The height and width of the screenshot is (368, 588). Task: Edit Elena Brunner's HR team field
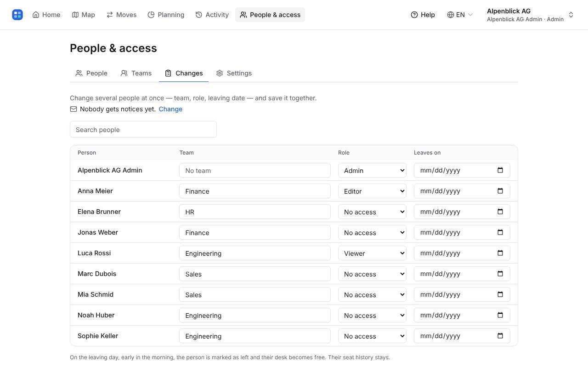(x=255, y=212)
